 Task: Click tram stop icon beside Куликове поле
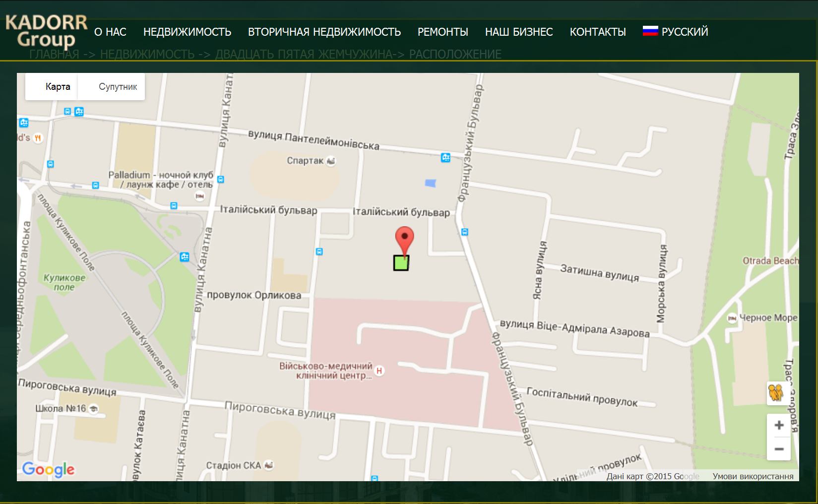pos(185,257)
